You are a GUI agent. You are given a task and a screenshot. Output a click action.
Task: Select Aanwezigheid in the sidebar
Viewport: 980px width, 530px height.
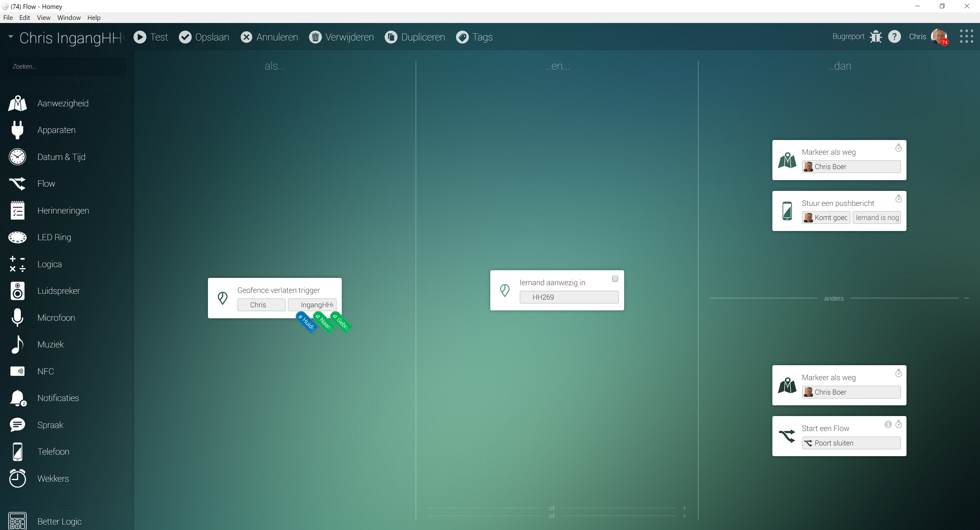pos(63,103)
